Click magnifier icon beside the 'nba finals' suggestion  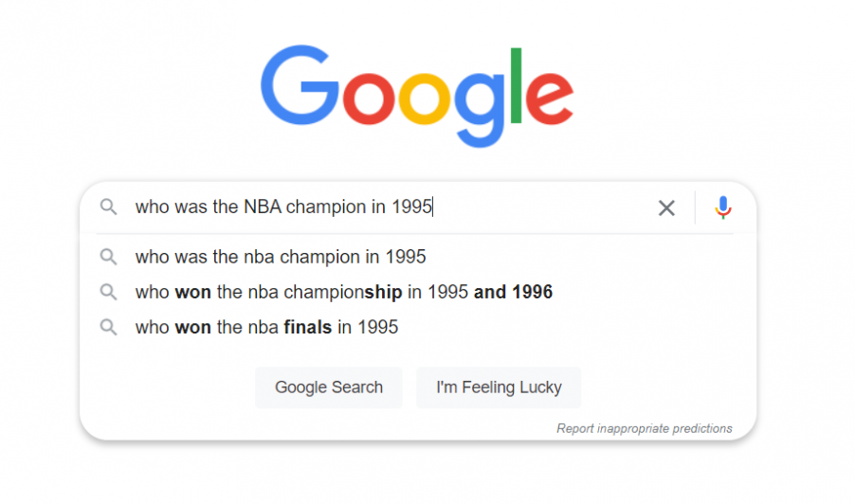pyautogui.click(x=108, y=327)
